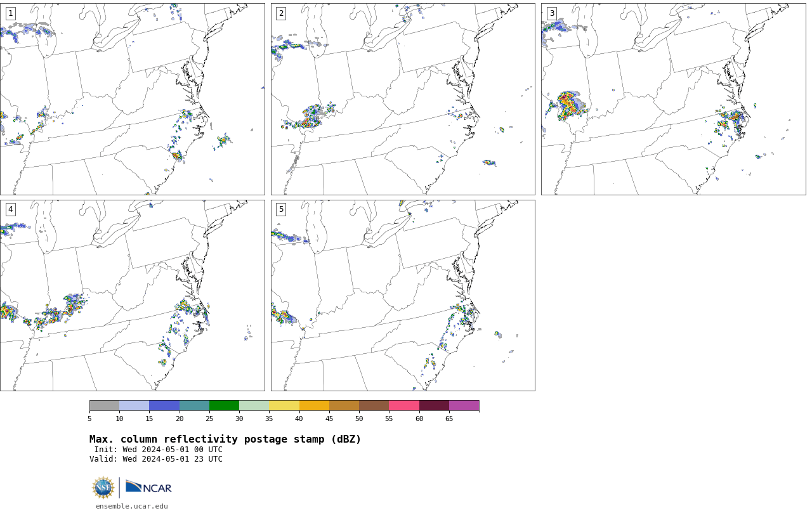Select the light blue 10-15 dBZ swatch

(x=134, y=406)
